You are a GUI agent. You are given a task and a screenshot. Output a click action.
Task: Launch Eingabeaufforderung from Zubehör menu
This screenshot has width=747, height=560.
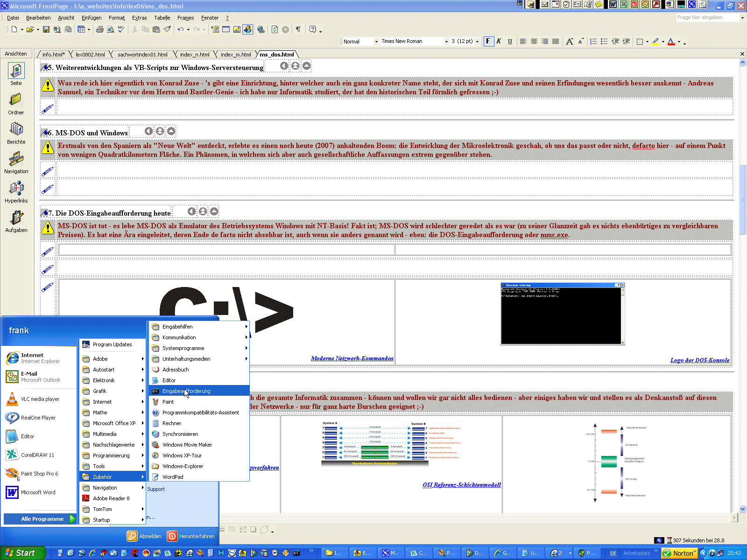coord(199,391)
